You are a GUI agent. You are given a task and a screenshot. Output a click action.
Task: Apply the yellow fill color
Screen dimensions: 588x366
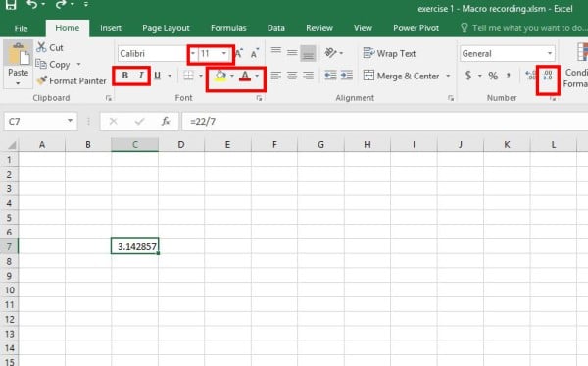click(x=220, y=76)
